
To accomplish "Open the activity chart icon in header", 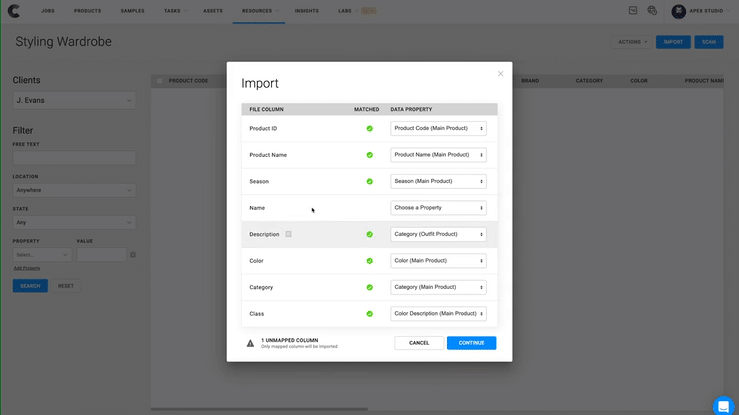I will tap(632, 11).
